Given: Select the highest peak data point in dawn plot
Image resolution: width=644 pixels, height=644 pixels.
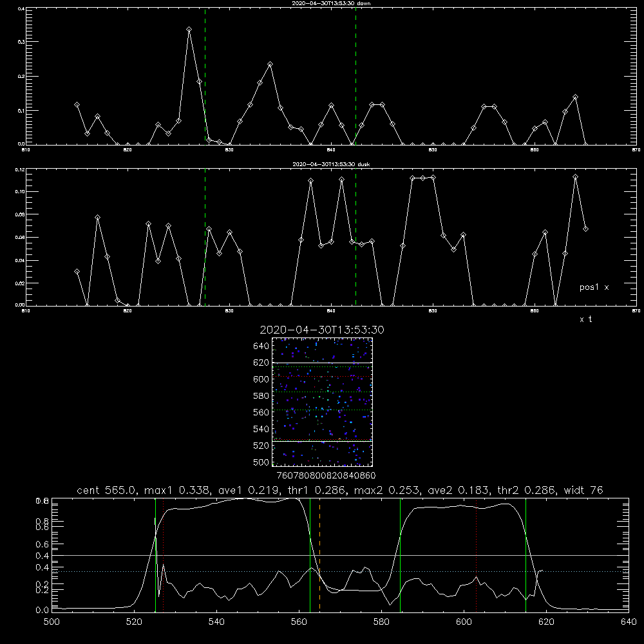Looking at the screenshot, I should 189,29.
